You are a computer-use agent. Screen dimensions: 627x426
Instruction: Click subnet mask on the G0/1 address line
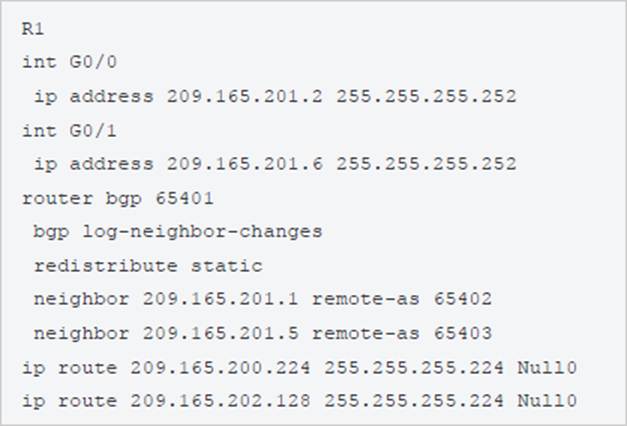pos(427,164)
